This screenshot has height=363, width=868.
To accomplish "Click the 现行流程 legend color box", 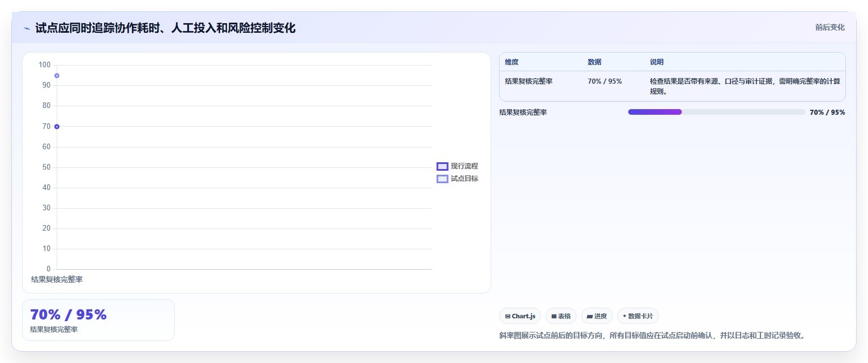I will coord(442,166).
